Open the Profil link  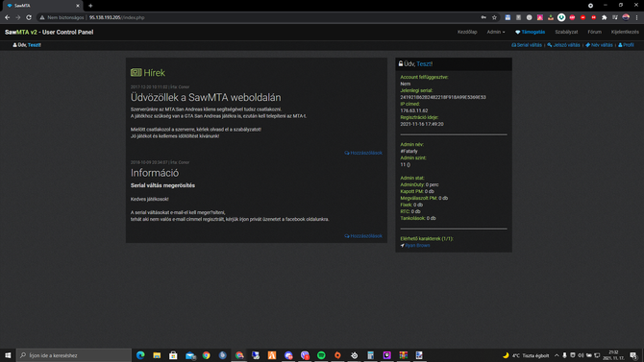[x=626, y=45]
